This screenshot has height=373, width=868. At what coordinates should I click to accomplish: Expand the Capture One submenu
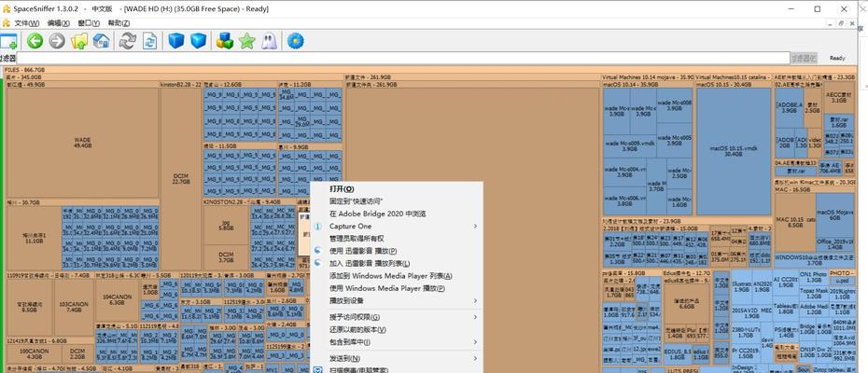click(475, 227)
